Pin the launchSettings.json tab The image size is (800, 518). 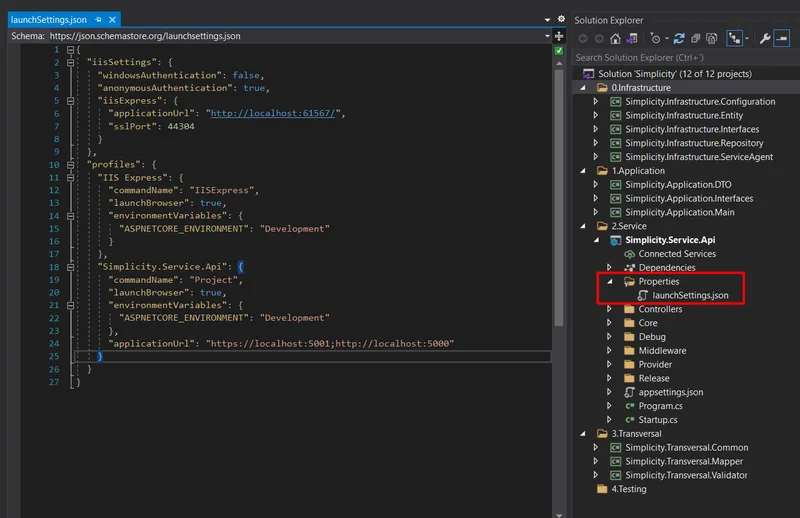point(98,20)
